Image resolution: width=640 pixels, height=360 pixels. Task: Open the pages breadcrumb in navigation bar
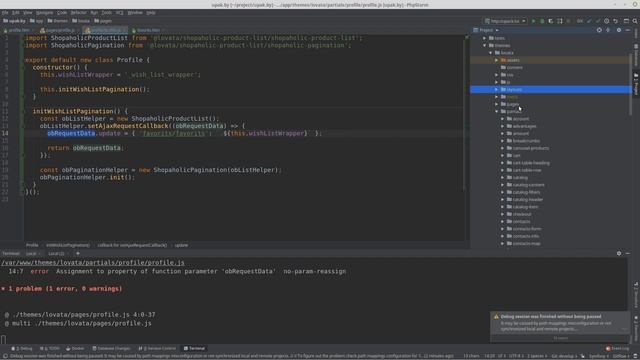pos(102,21)
